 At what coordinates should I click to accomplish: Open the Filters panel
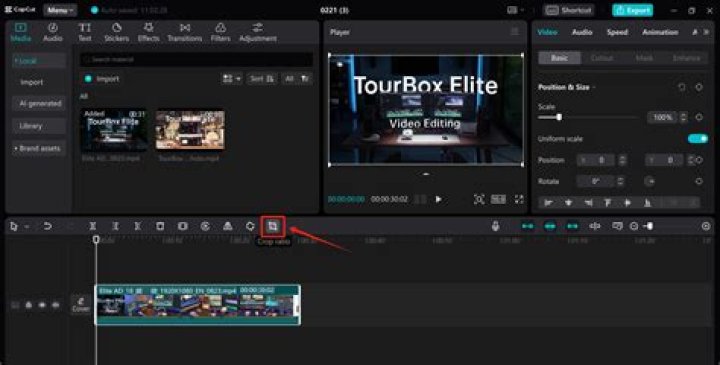pos(220,32)
